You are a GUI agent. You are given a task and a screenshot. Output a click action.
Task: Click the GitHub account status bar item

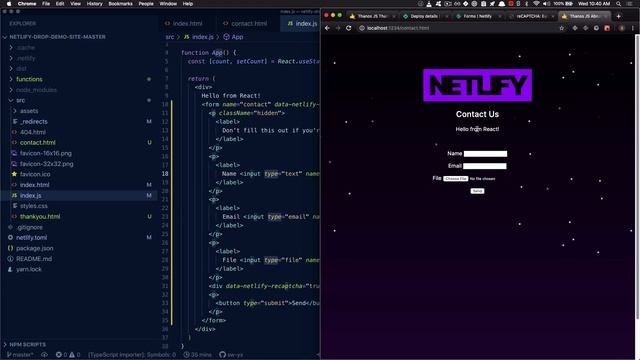[231, 355]
